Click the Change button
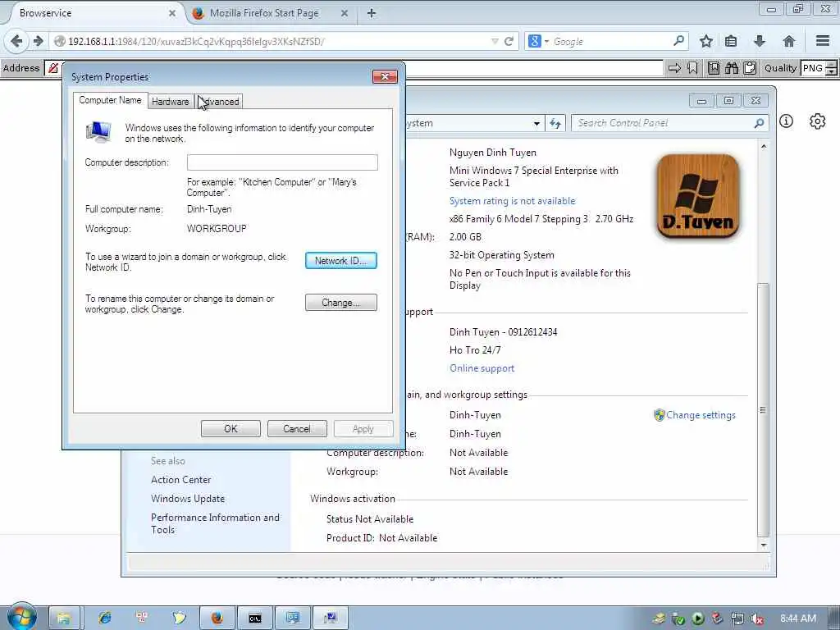Screen dimensions: 840x630 coord(341,303)
